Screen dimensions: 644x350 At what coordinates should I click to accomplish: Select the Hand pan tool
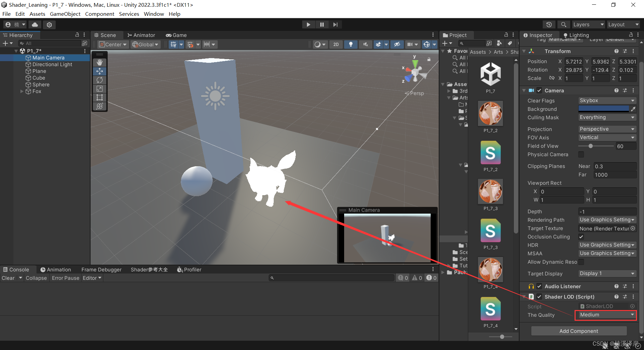[99, 62]
